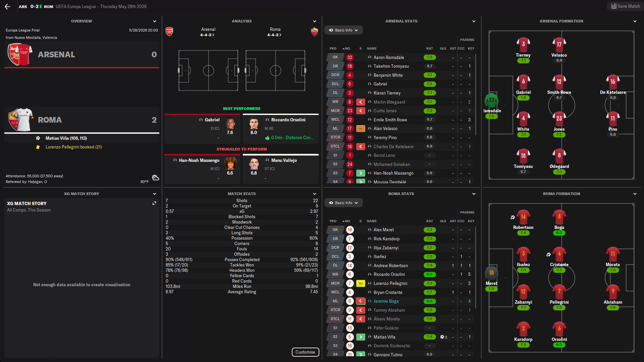
Task: Click Lorenzo Pellegrini's yellow card badge in Roma stats
Action: click(x=361, y=283)
